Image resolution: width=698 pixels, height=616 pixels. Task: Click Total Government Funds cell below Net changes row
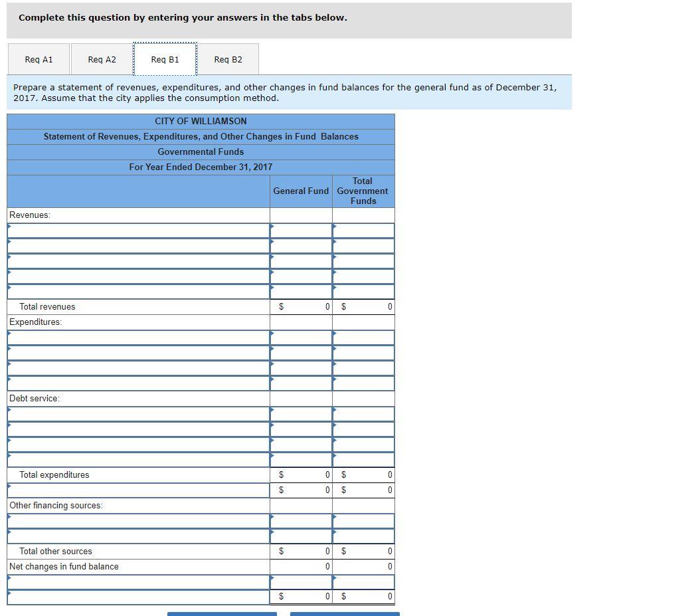[364, 582]
